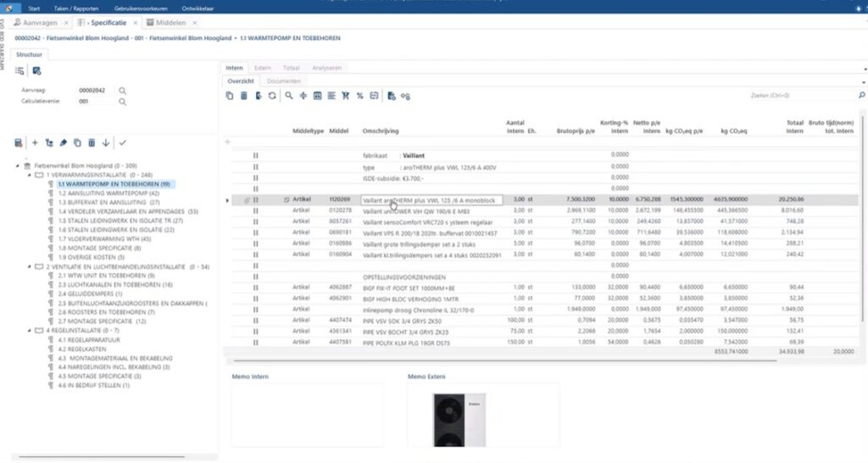
Task: Click the copy icon in Overzicht toolbar
Action: coord(229,96)
